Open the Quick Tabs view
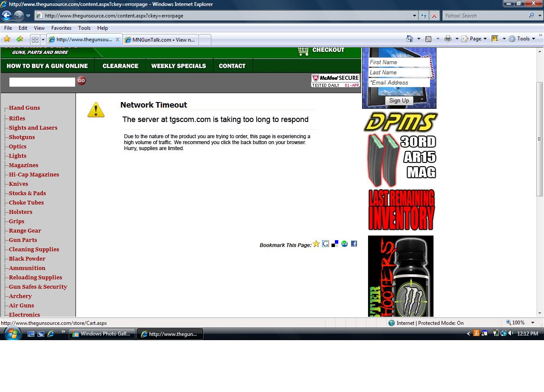This screenshot has height=392, width=544. [x=35, y=40]
